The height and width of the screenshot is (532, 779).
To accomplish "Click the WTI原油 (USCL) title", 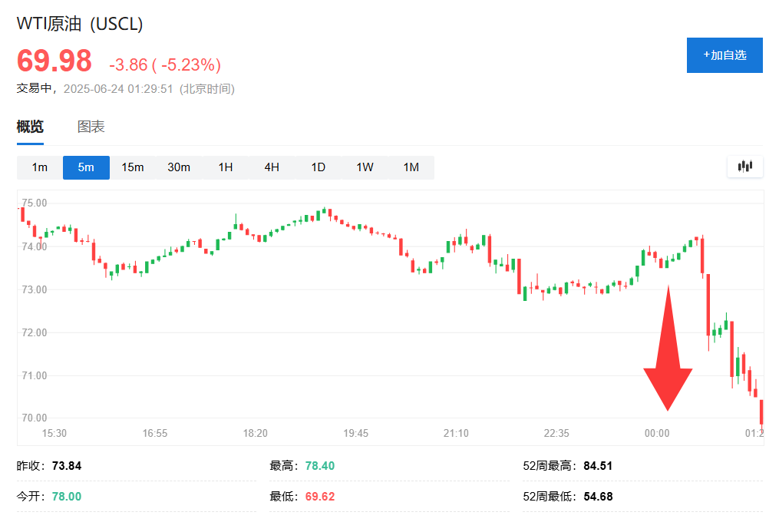I will coord(80,24).
